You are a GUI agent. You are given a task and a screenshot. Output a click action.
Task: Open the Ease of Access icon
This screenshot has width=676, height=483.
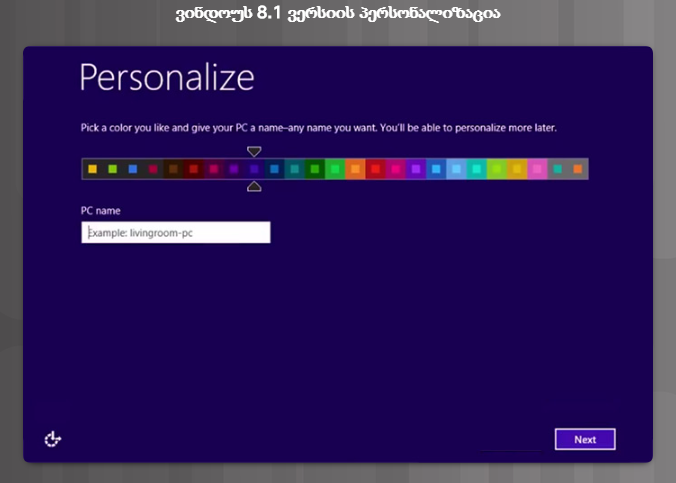coord(53,439)
